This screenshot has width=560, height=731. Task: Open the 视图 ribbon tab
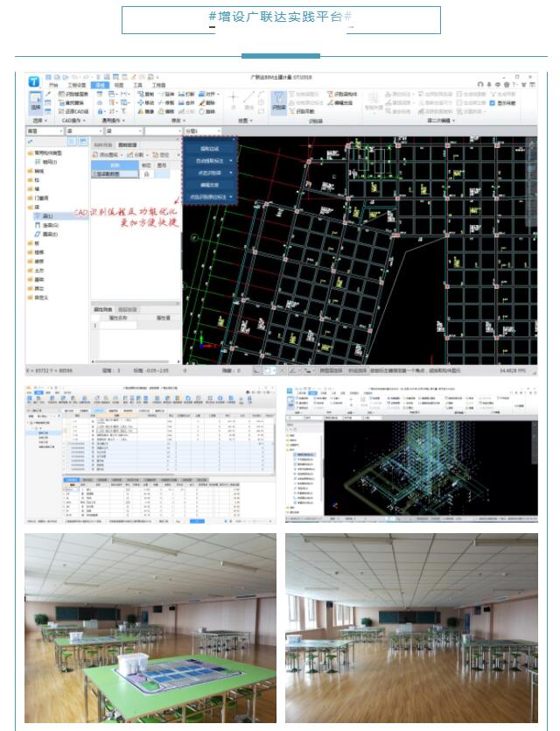coord(119,85)
